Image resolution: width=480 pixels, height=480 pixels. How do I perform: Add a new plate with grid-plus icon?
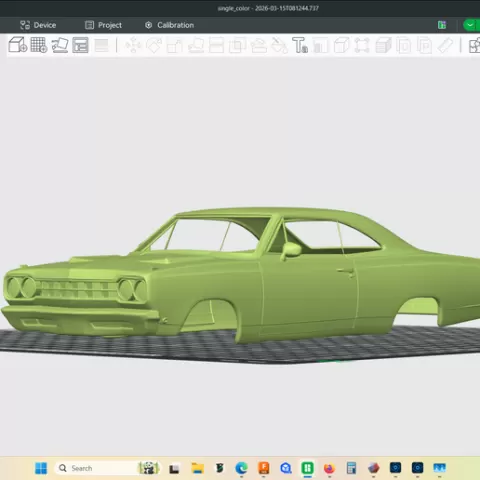39,45
